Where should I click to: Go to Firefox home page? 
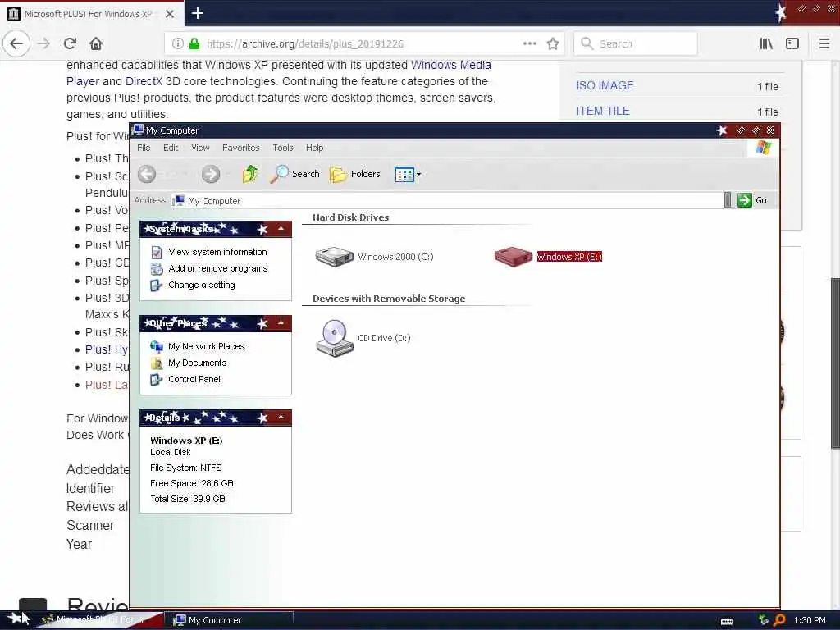96,43
